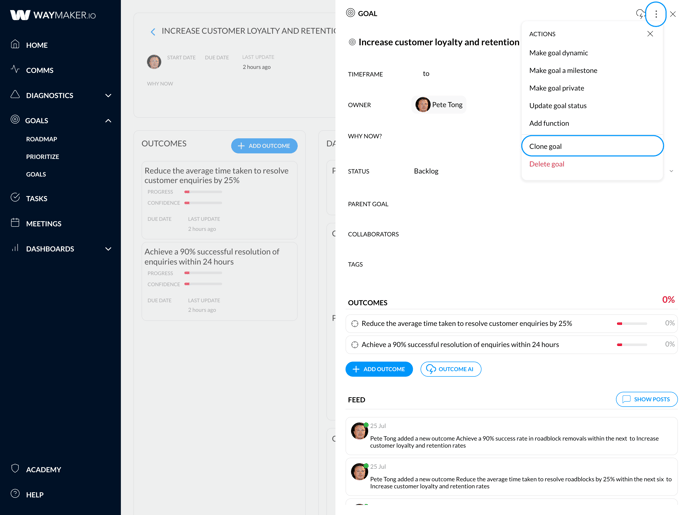Viewport: 688px width, 515px height.
Task: Click the Goals target icon in sidebar
Action: click(15, 119)
